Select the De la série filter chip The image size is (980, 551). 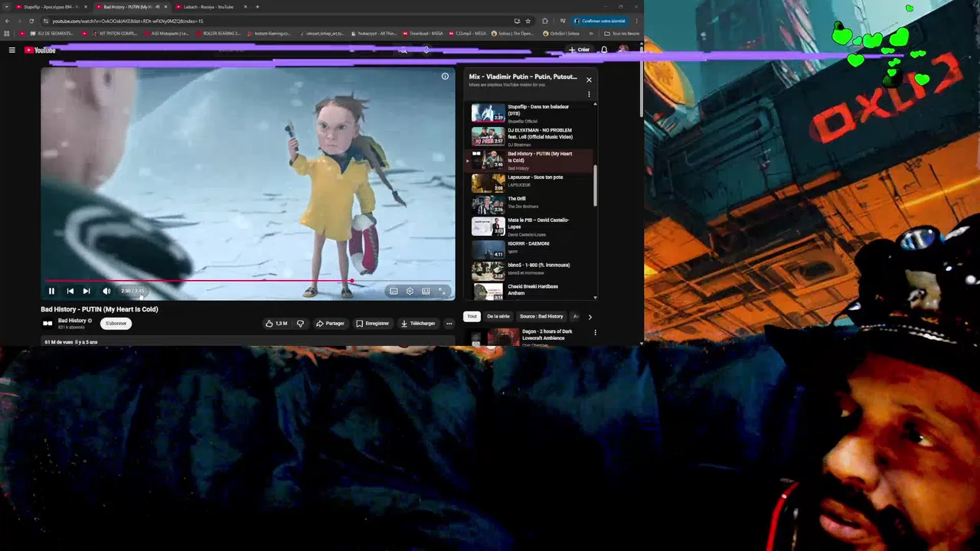[498, 316]
